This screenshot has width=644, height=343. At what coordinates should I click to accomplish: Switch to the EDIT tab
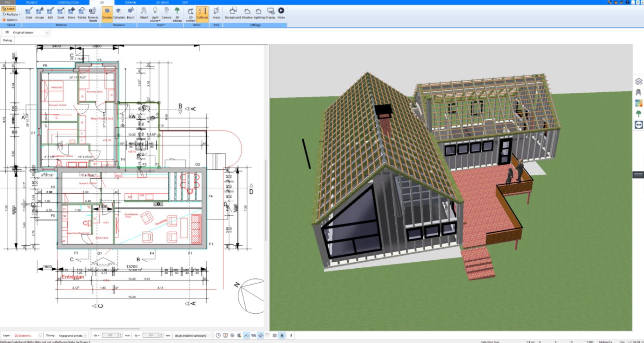(x=185, y=2)
